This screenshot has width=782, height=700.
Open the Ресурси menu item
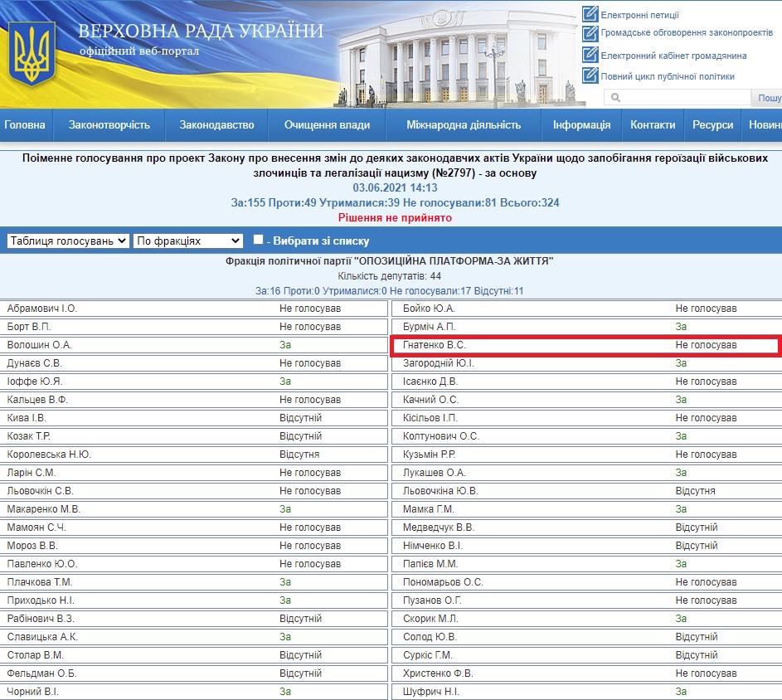(713, 125)
